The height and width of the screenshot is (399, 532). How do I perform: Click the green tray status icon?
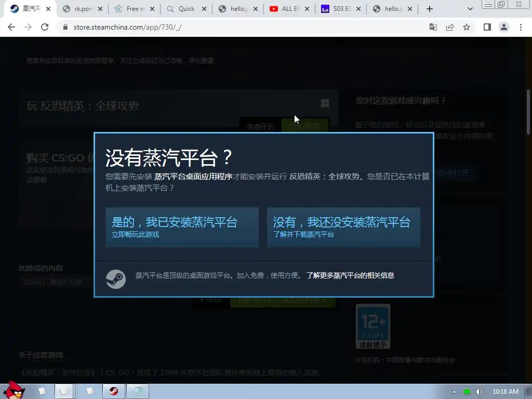pyautogui.click(x=467, y=392)
